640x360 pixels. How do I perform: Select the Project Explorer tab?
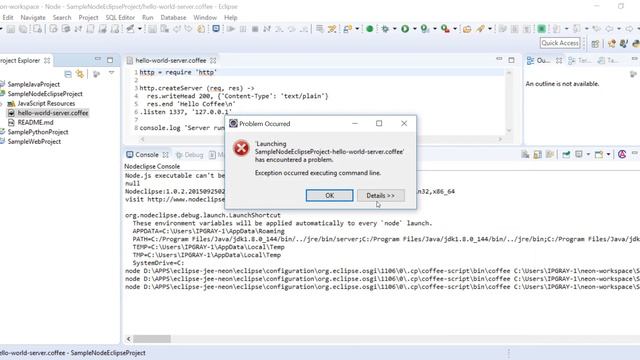(x=20, y=60)
